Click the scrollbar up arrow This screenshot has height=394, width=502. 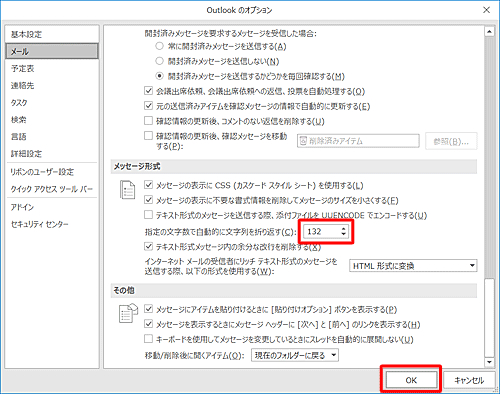point(489,32)
